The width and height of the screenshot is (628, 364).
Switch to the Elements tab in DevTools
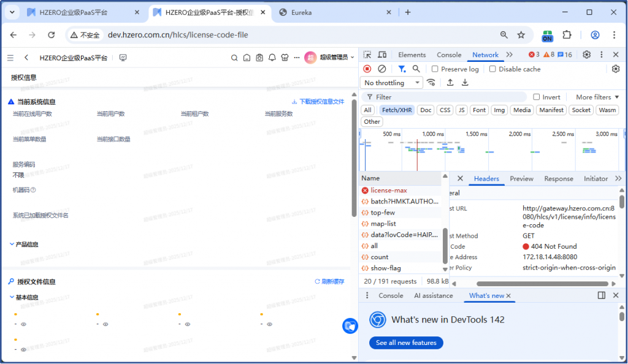coord(412,55)
